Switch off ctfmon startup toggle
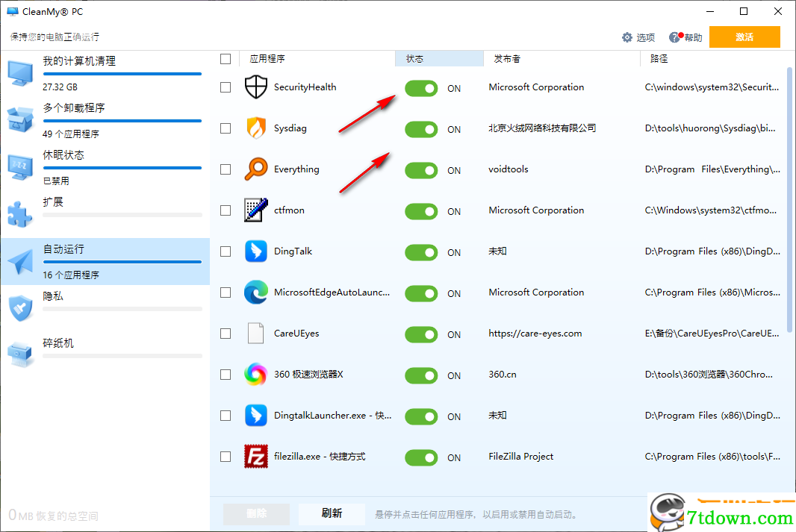This screenshot has width=796, height=532. click(421, 211)
